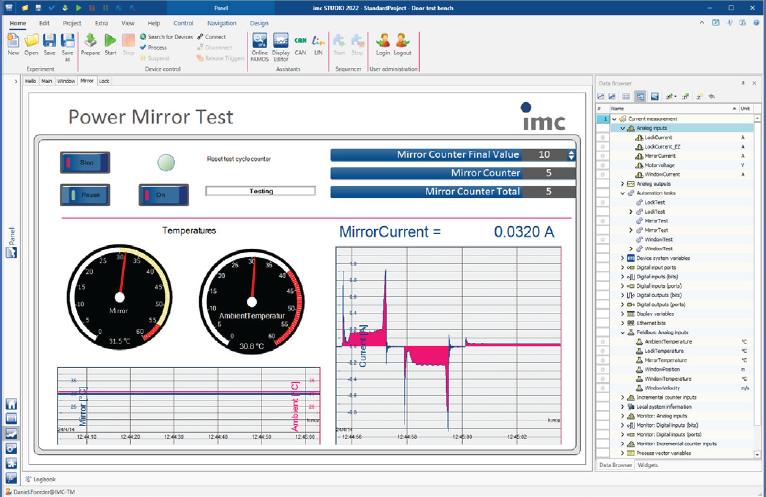Screen dimensions: 766x497
Task: Click the Mirror temperature gauge
Action: point(120,297)
